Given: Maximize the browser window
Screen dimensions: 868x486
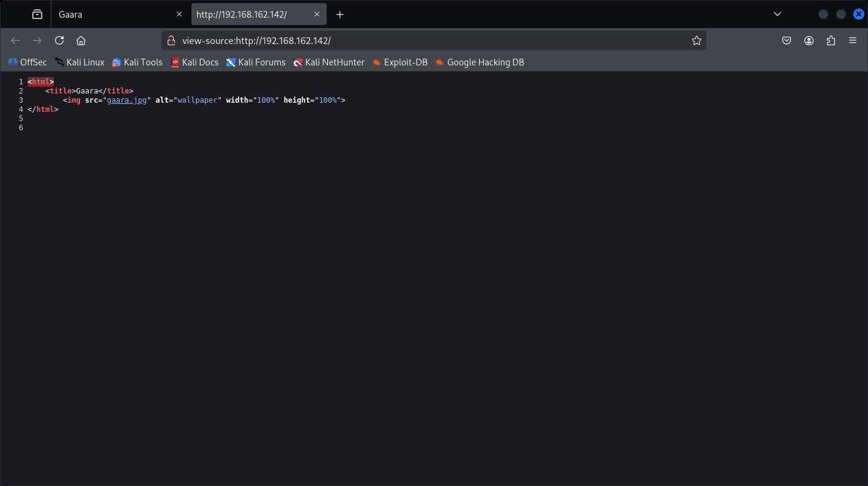Looking at the screenshot, I should tap(841, 14).
